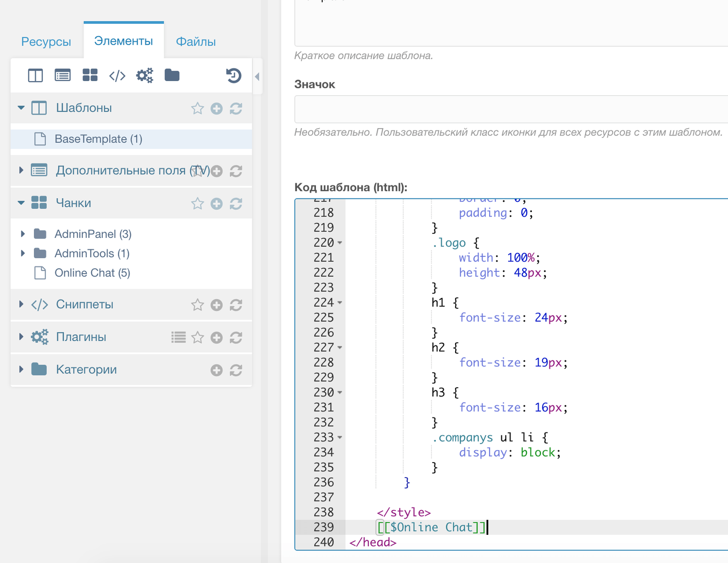
Task: Click the list view icon in the Плагины row
Action: [179, 337]
